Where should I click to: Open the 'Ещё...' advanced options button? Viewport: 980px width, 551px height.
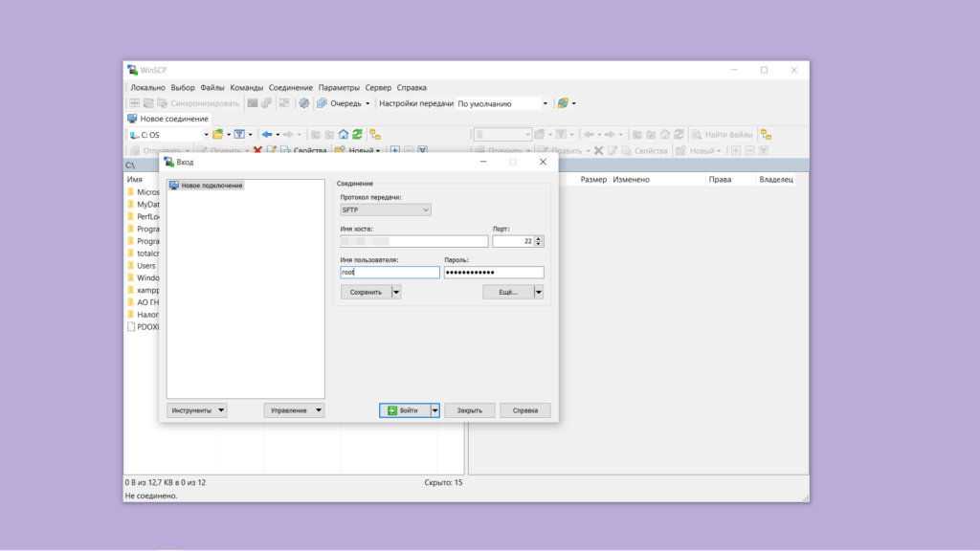[x=507, y=293]
